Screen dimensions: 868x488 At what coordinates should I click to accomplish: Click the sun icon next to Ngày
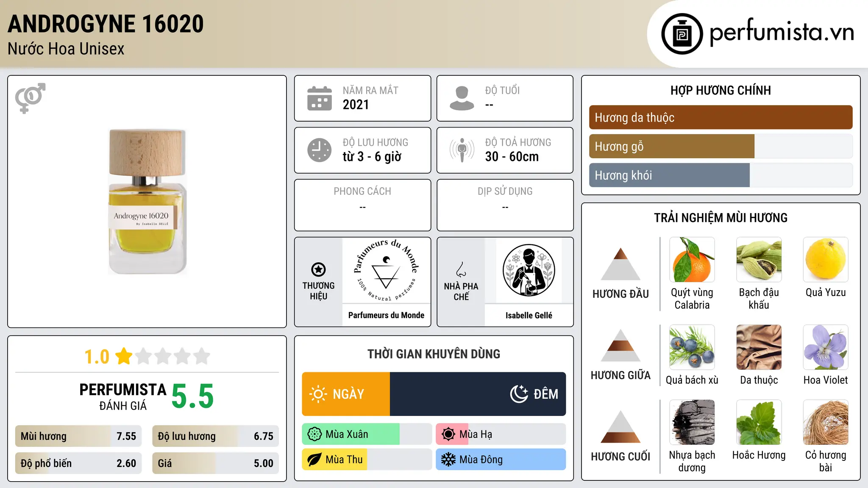(318, 394)
